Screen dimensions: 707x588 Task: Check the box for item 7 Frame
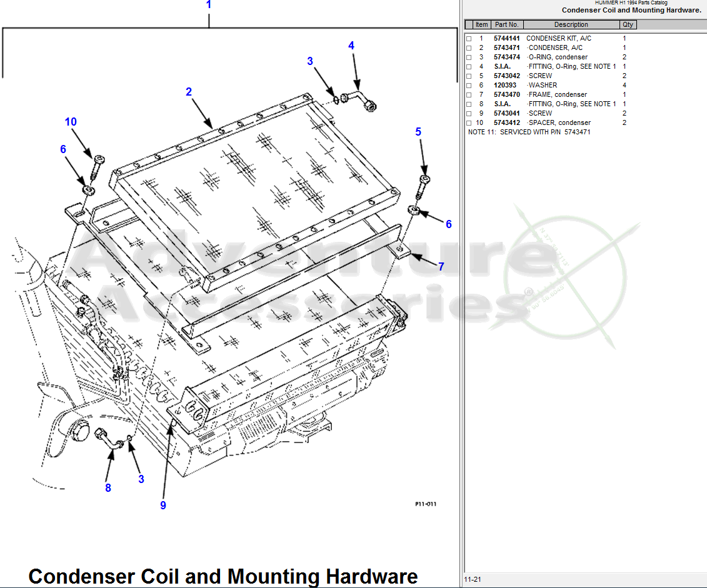(x=469, y=95)
